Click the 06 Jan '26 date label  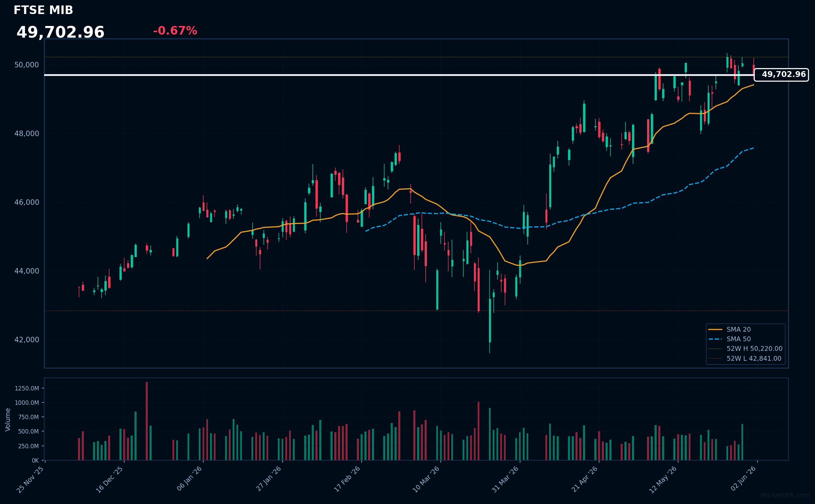[189, 479]
